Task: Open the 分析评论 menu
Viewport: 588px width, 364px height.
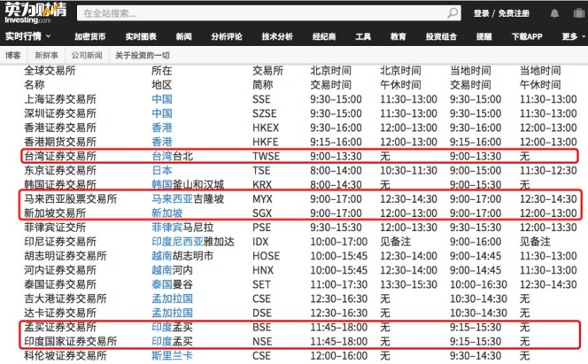Action: click(x=227, y=36)
